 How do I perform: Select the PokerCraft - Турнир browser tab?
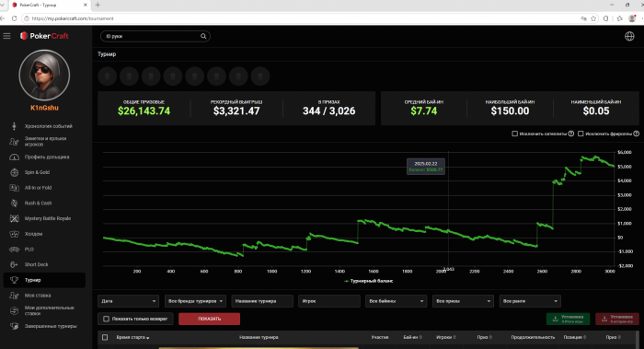[x=49, y=5]
